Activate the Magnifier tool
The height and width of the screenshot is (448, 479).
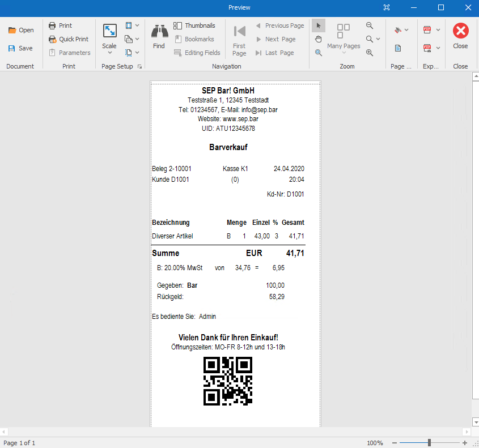(319, 53)
